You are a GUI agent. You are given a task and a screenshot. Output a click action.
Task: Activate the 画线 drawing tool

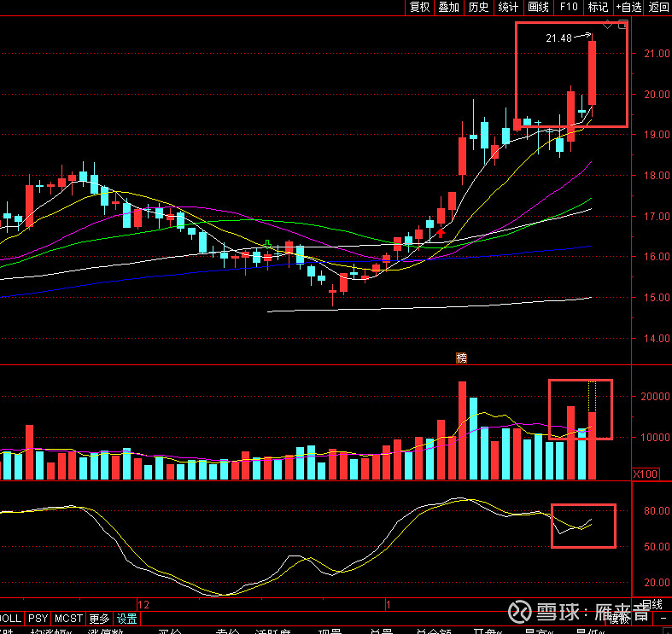[538, 8]
